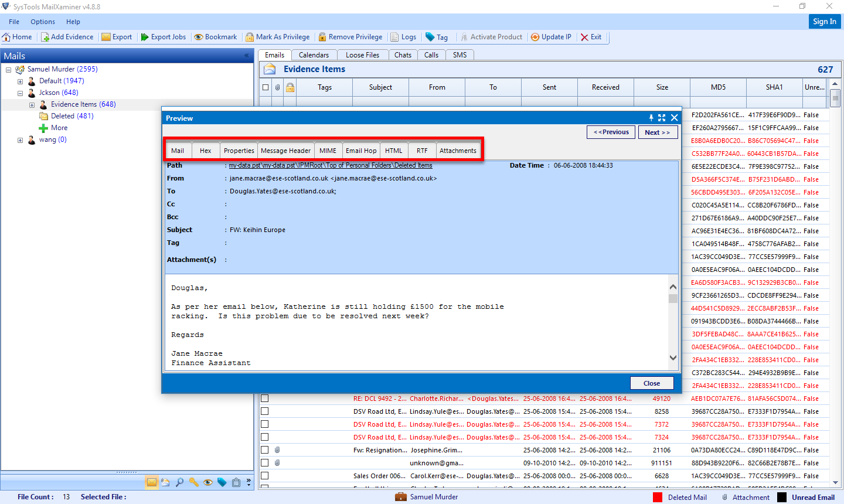Check the unknown@gma email row checkbox
Screen dimensions: 844x504
click(x=265, y=463)
